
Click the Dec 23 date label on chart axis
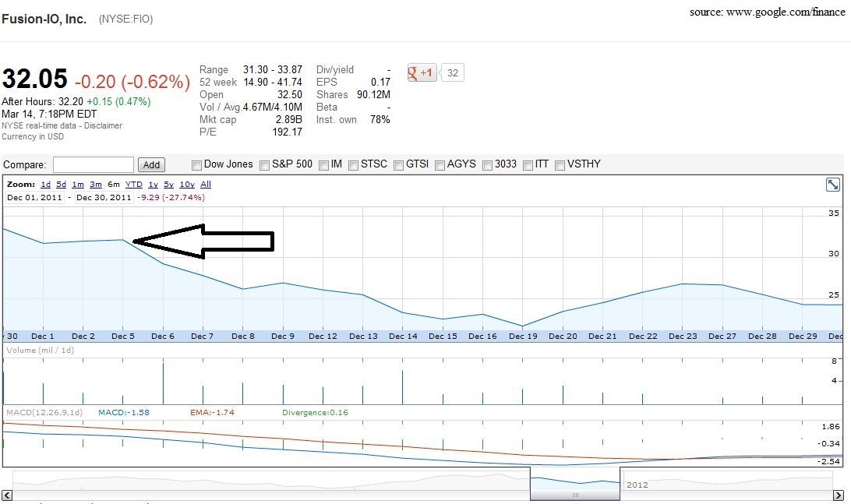683,337
